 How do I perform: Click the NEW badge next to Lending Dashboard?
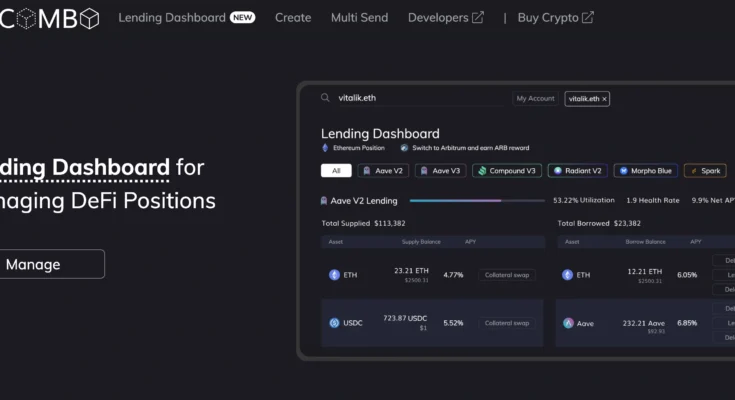242,18
